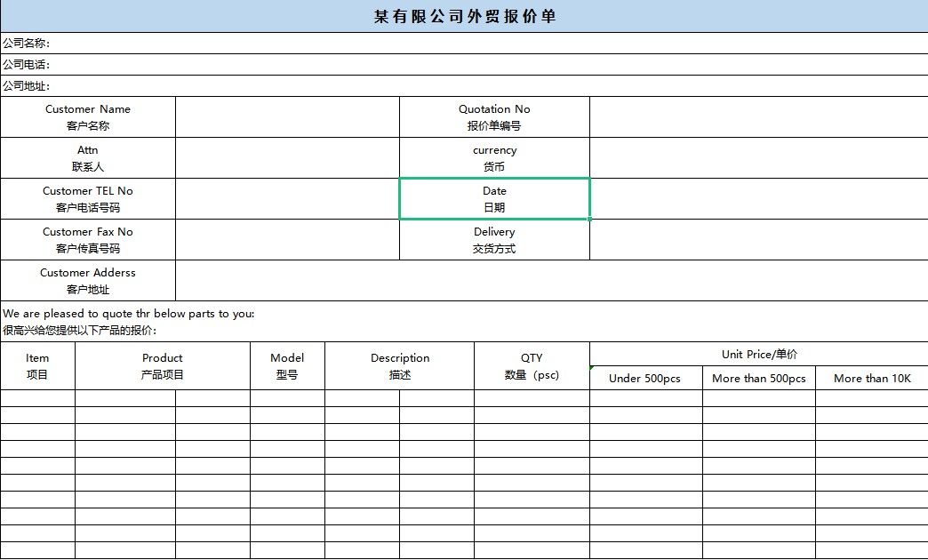The image size is (928, 560).
Task: Click the Product 产品项目 column header
Action: click(163, 364)
